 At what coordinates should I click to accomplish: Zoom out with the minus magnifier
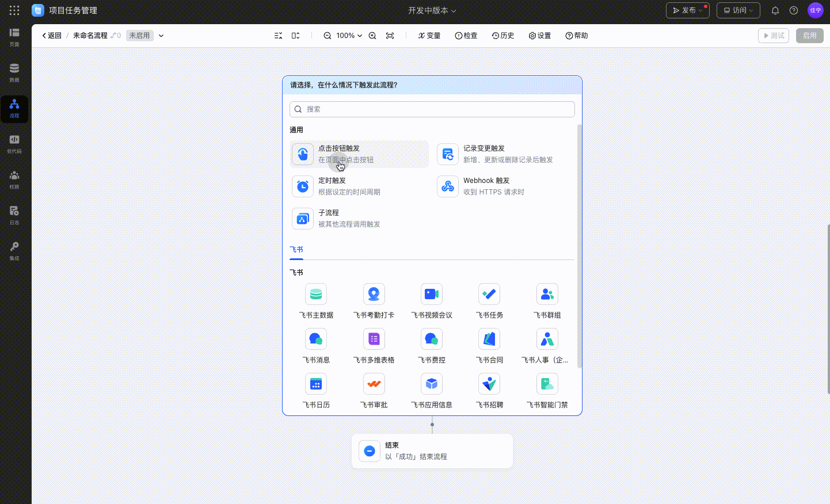pos(328,36)
